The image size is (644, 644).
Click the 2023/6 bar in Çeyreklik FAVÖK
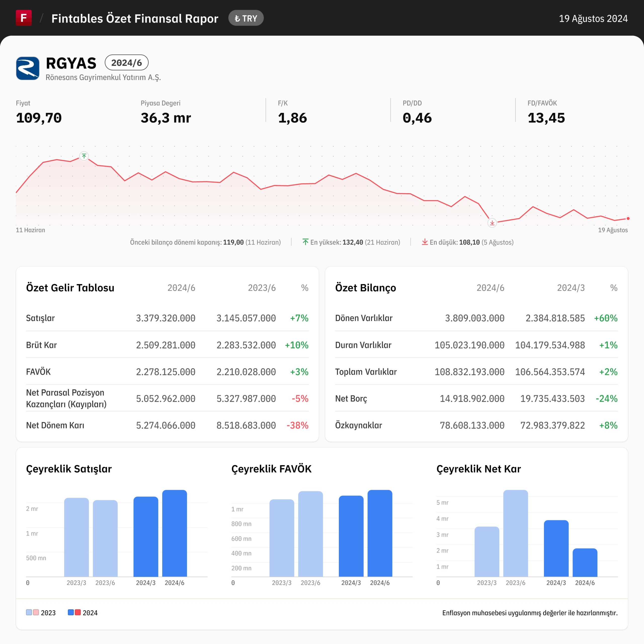(310, 534)
